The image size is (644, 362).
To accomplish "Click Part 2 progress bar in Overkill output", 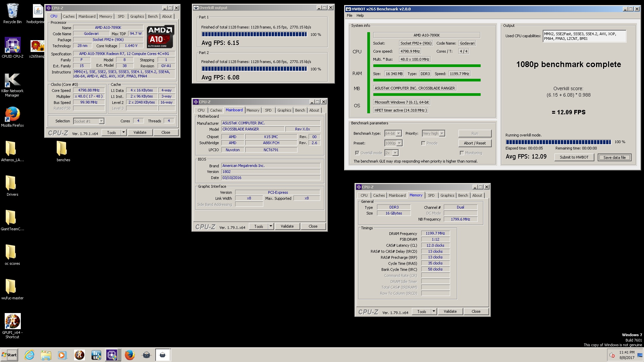I will click(254, 69).
